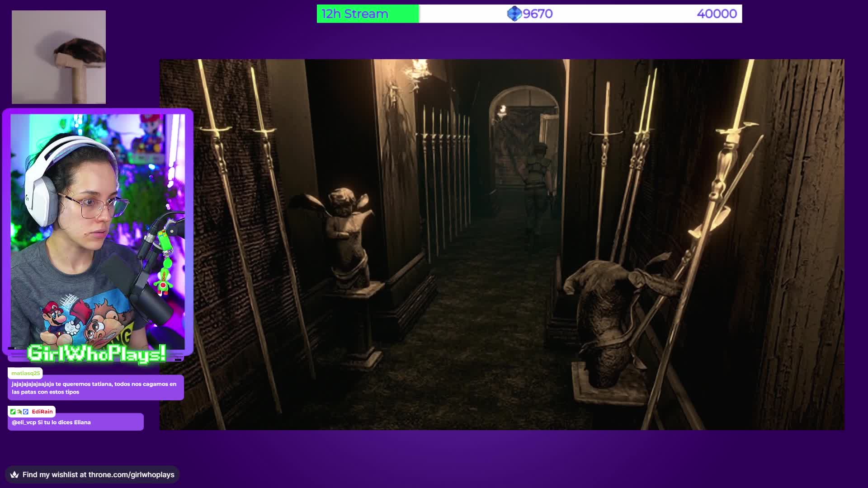Image resolution: width=868 pixels, height=488 pixels.
Task: Click the Resident Evil gameplay window
Action: click(x=502, y=244)
